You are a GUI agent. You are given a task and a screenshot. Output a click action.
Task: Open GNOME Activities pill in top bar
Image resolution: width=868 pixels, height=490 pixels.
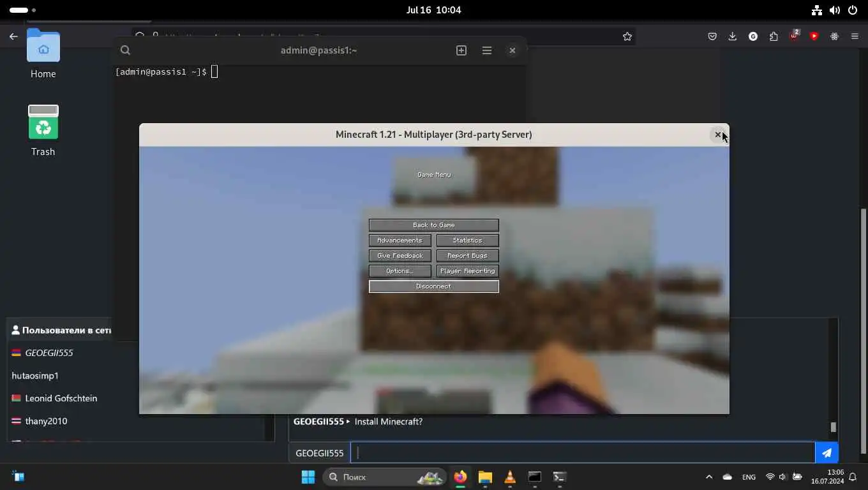click(x=23, y=10)
